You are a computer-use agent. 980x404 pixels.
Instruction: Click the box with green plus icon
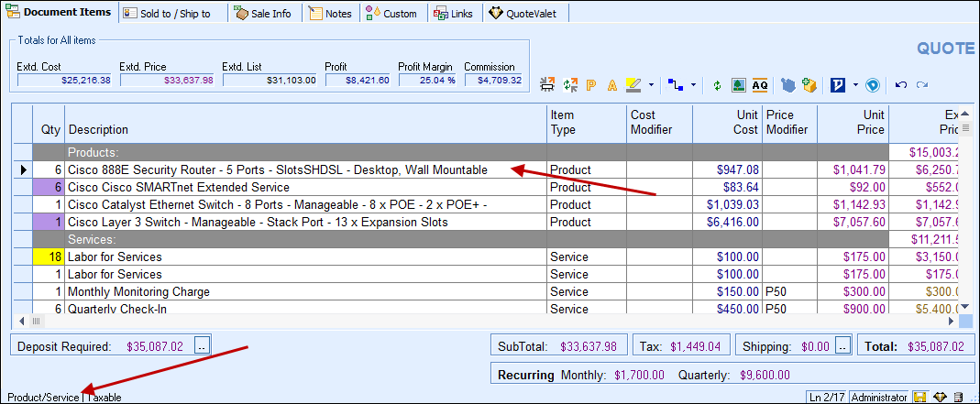click(x=809, y=85)
